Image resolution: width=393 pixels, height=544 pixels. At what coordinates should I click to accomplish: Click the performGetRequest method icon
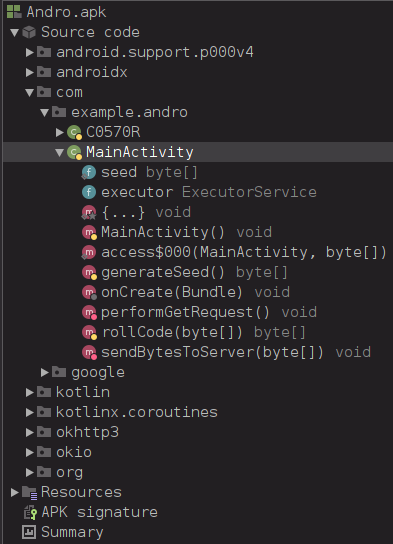[x=89, y=313]
